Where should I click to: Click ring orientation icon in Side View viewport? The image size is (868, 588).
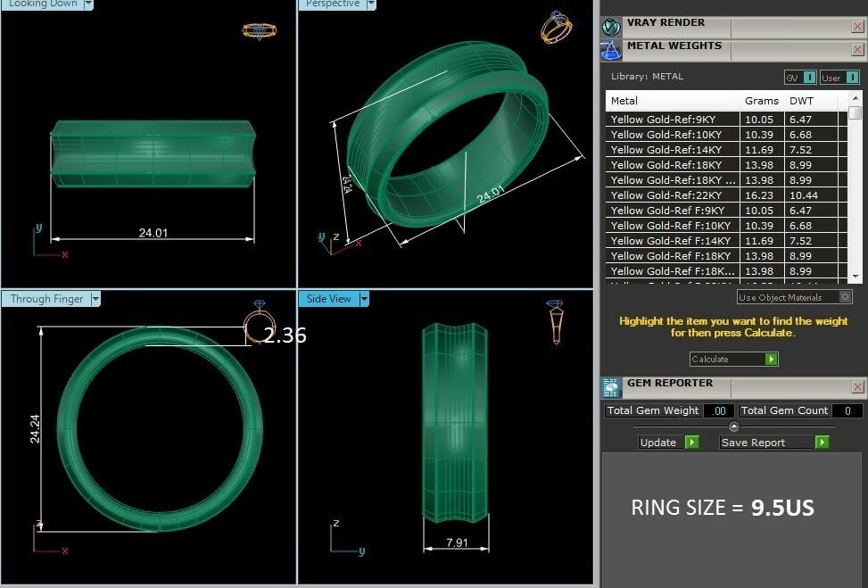(x=555, y=321)
